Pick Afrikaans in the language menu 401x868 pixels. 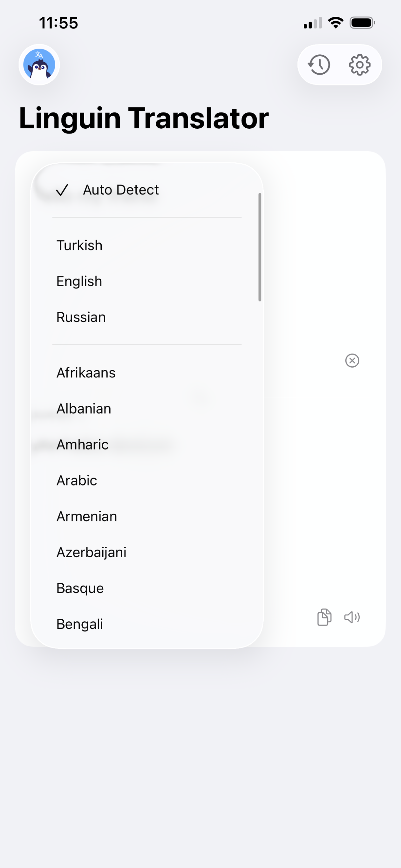[x=86, y=373]
